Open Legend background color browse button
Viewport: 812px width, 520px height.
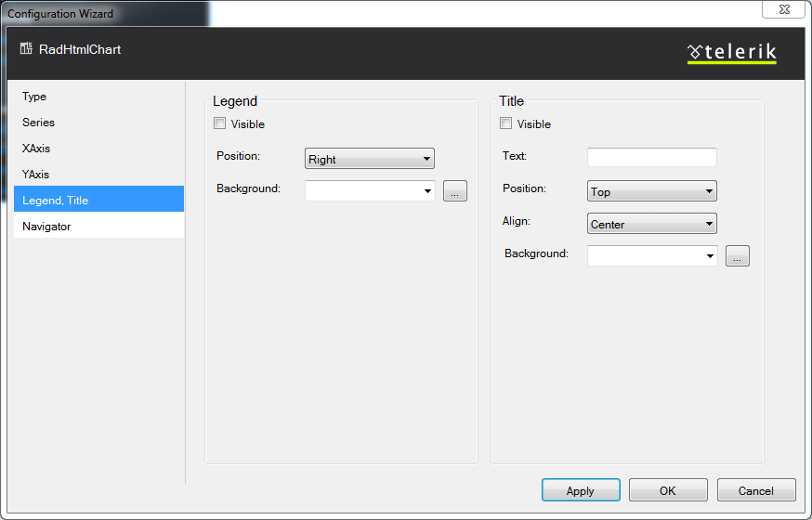(x=454, y=191)
